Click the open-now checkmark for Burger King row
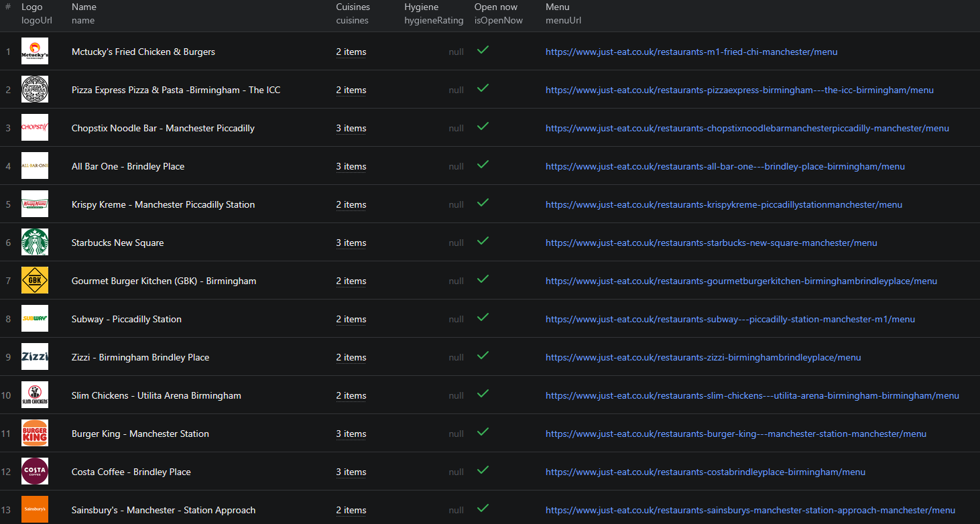 pyautogui.click(x=483, y=432)
